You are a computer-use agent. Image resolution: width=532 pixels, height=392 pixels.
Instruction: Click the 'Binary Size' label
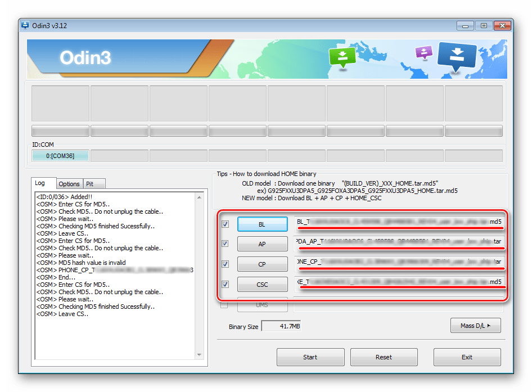[x=244, y=327]
